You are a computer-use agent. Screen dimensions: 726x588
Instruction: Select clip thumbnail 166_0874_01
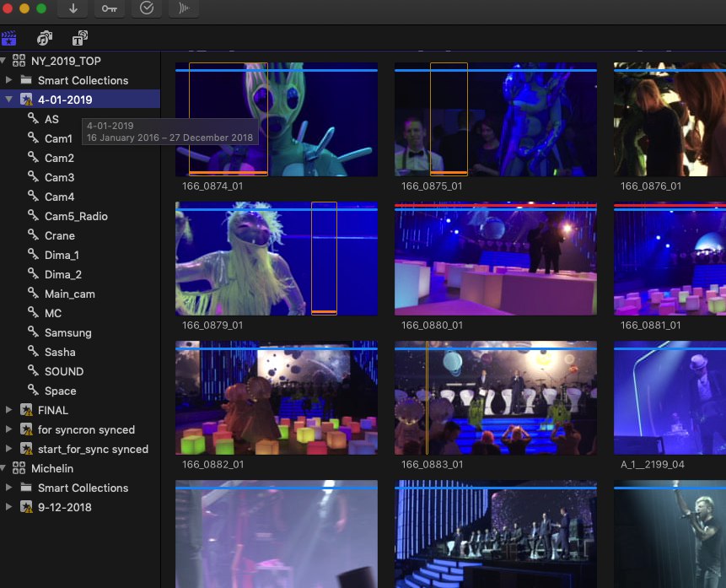277,119
